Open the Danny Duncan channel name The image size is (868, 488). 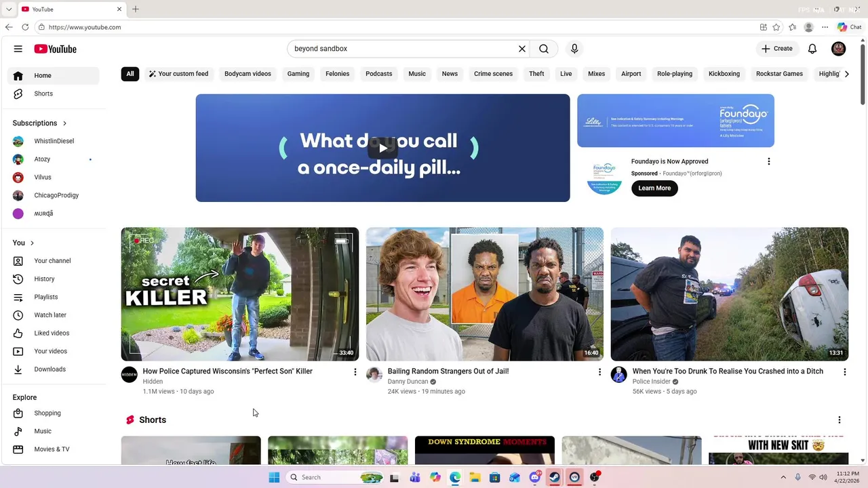click(x=408, y=382)
